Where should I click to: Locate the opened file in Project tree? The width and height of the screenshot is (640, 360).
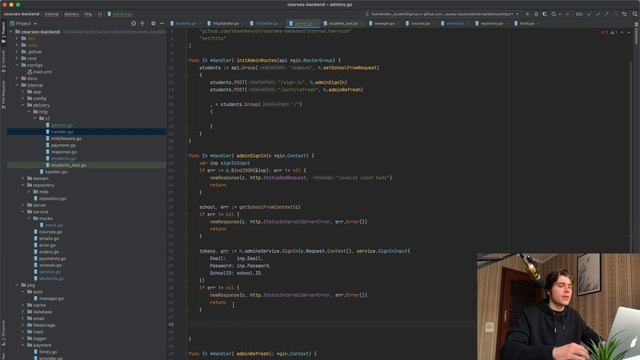click(133, 24)
